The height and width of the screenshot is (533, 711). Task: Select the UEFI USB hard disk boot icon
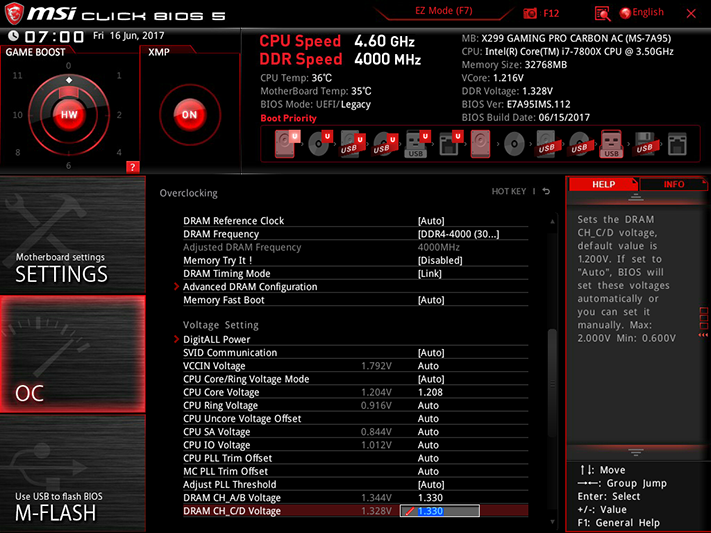[352, 144]
